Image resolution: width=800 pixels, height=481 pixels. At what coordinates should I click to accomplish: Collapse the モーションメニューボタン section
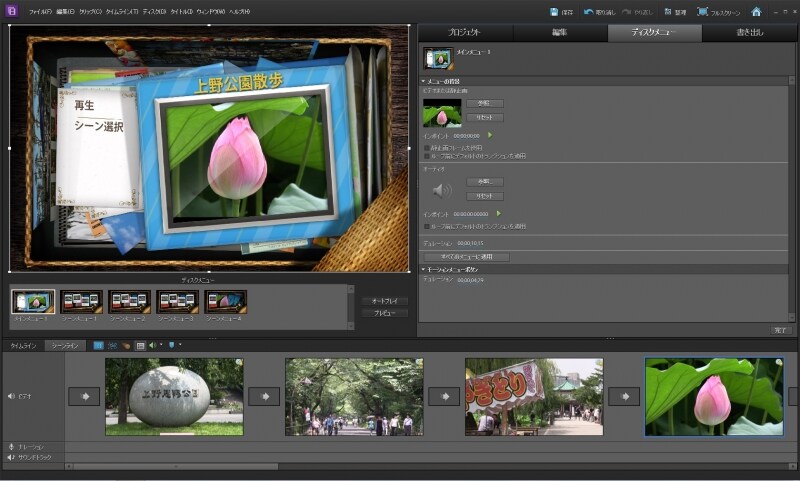(x=423, y=269)
